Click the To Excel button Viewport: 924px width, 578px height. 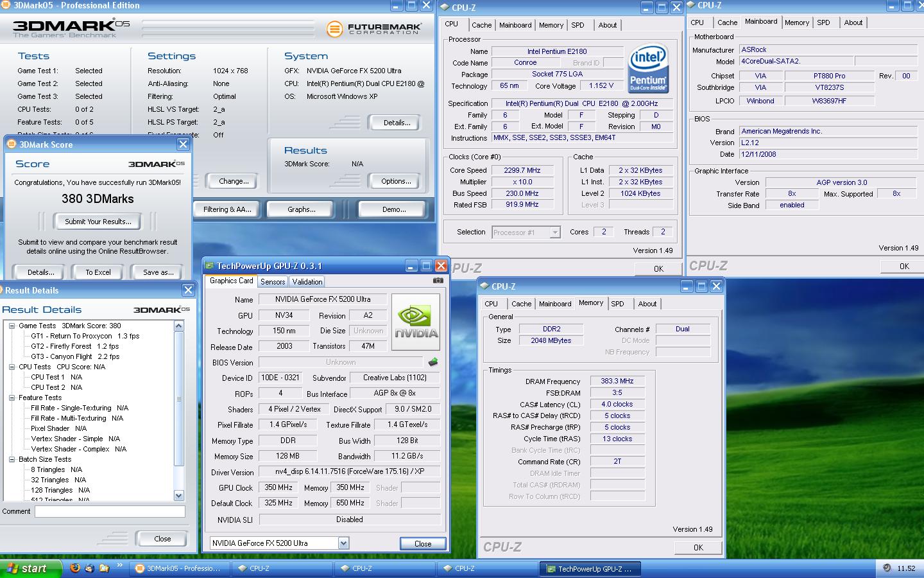[98, 272]
